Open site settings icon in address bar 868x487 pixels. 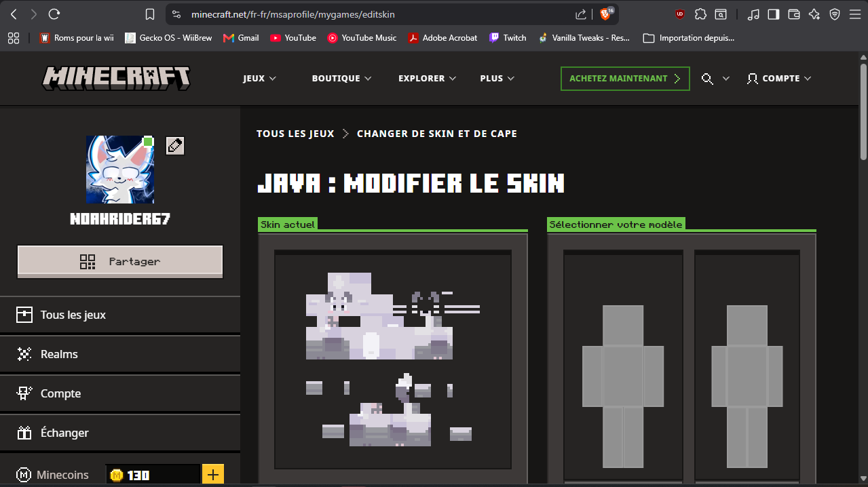pyautogui.click(x=176, y=14)
